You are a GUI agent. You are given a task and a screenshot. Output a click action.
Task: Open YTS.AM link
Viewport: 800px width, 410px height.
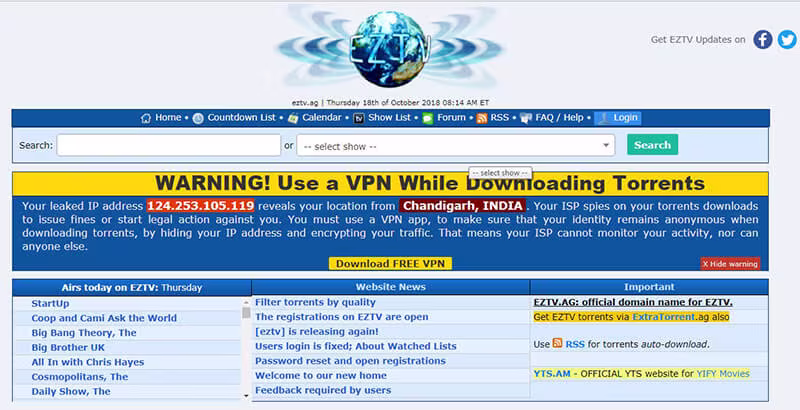(x=552, y=374)
